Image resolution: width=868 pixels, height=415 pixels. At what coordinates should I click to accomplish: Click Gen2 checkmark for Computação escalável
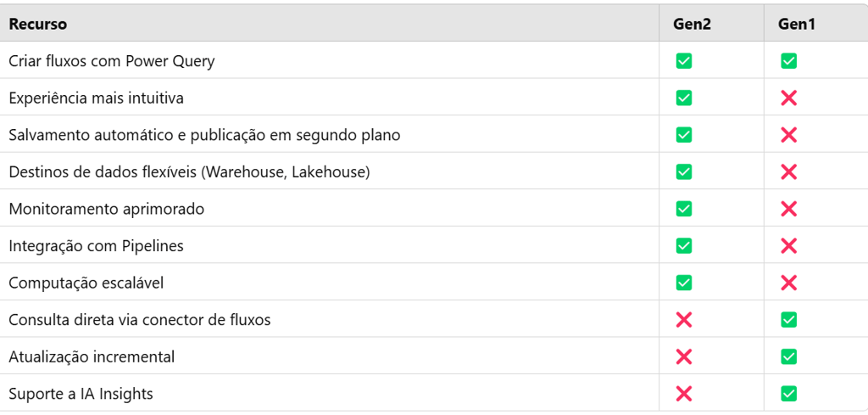click(x=684, y=283)
